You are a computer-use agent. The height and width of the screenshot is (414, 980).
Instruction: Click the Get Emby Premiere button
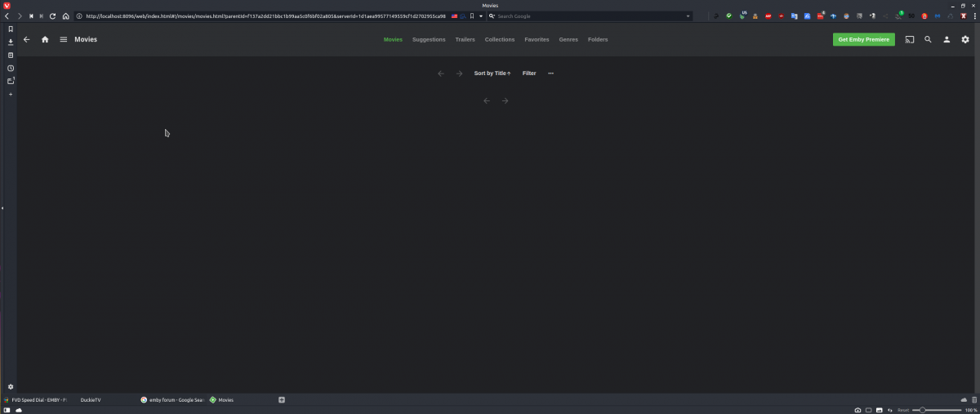[x=864, y=39]
